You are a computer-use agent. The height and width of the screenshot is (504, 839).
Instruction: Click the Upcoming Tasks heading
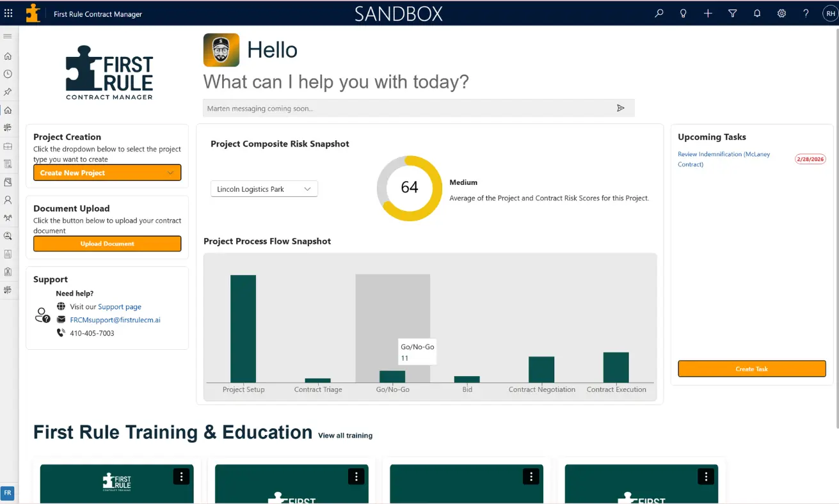[x=712, y=137]
